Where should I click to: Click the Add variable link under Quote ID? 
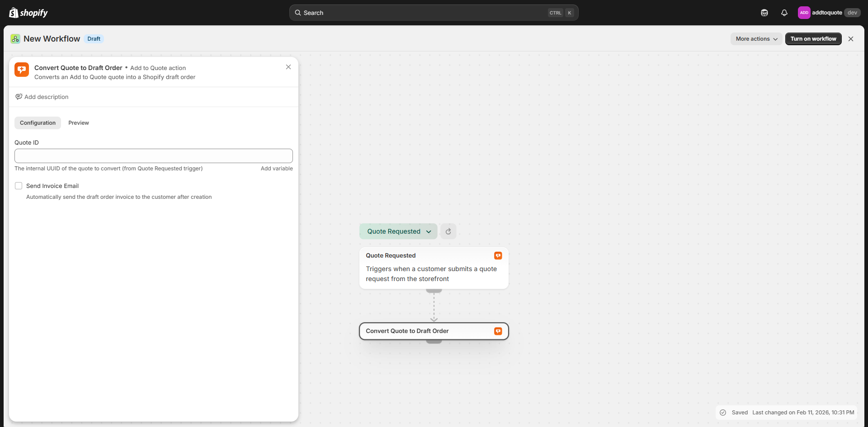pos(276,168)
